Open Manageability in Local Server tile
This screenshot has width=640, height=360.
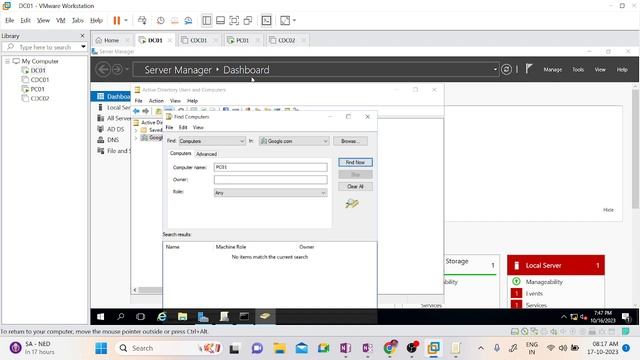[x=544, y=282]
